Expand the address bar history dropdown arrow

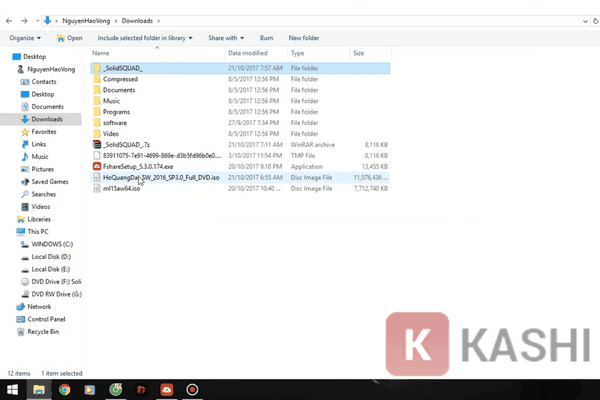click(x=585, y=21)
